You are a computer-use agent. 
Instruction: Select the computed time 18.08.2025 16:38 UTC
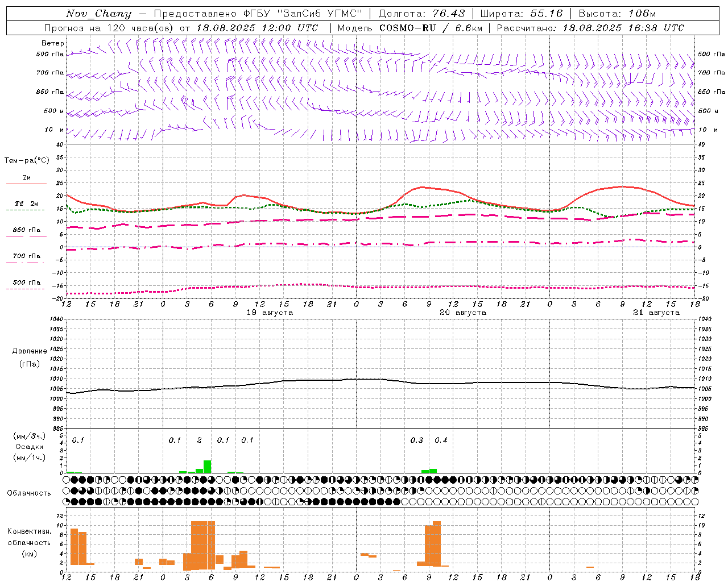(x=623, y=28)
